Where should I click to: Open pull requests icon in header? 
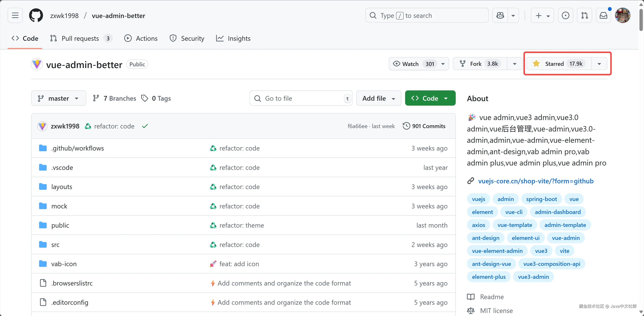tap(585, 15)
